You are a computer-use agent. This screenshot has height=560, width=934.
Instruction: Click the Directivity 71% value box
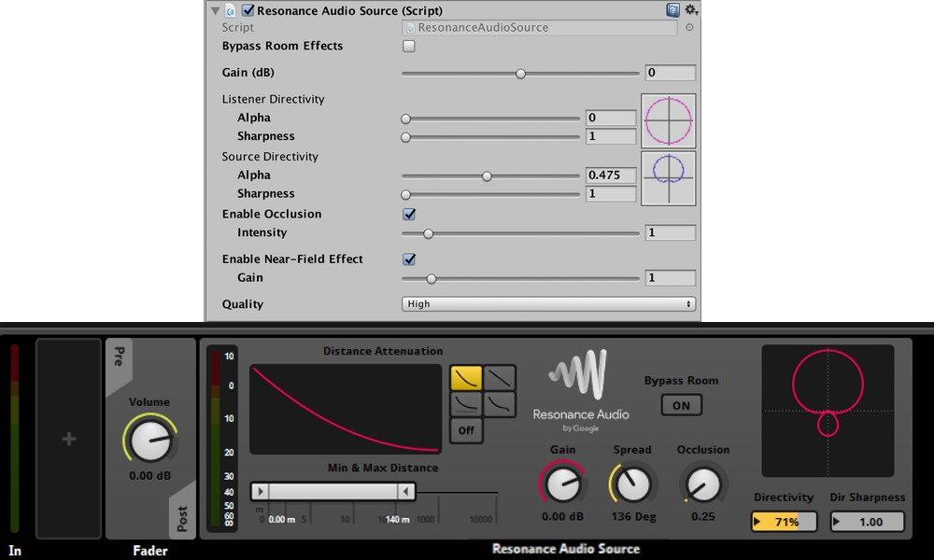pyautogui.click(x=785, y=522)
